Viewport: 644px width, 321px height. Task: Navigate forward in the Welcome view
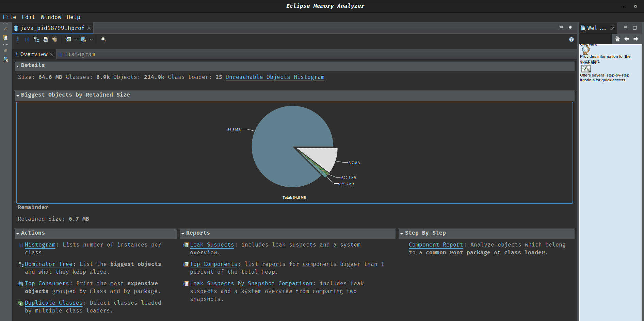tap(635, 39)
